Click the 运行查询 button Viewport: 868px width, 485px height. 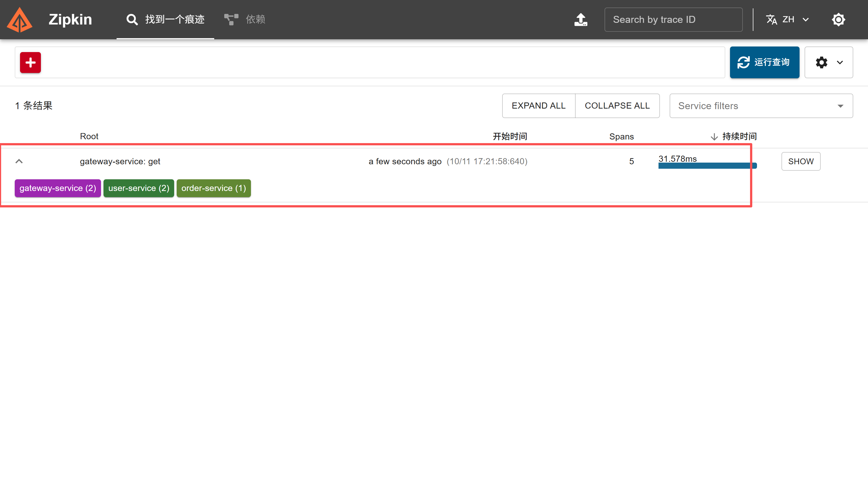pyautogui.click(x=765, y=62)
